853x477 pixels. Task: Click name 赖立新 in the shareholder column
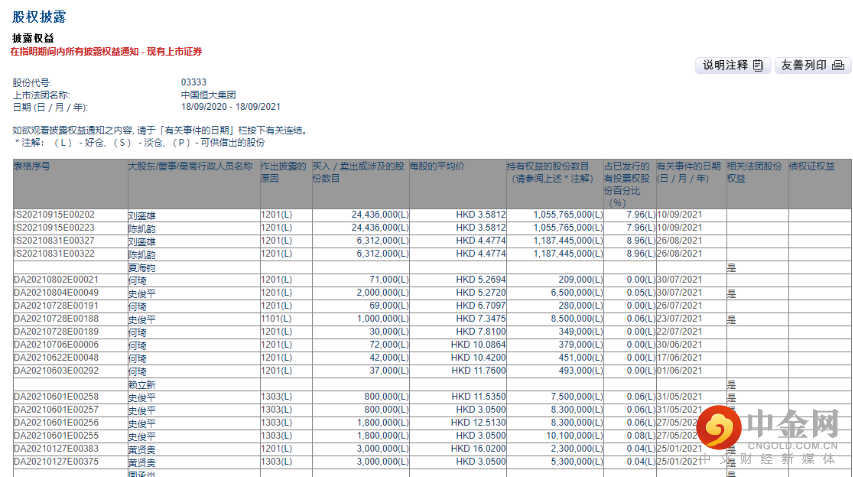click(142, 385)
